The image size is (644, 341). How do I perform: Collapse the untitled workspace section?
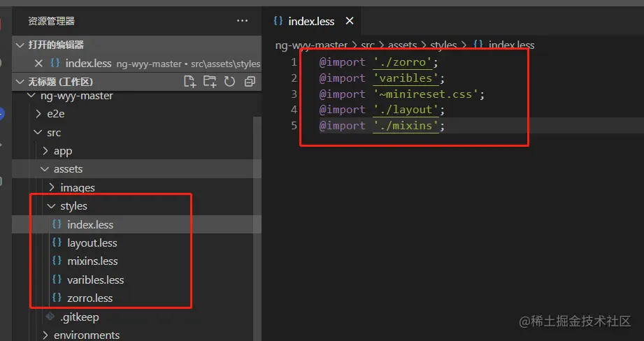pyautogui.click(x=20, y=82)
